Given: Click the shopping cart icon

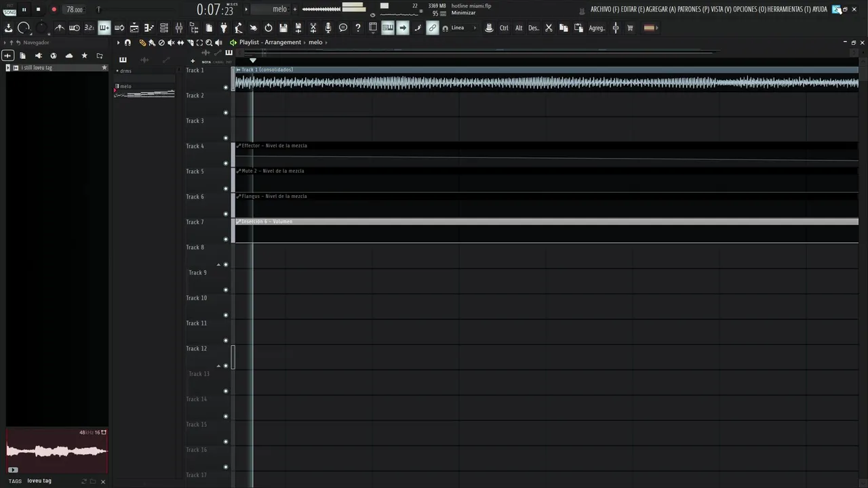Looking at the screenshot, I should 630,28.
